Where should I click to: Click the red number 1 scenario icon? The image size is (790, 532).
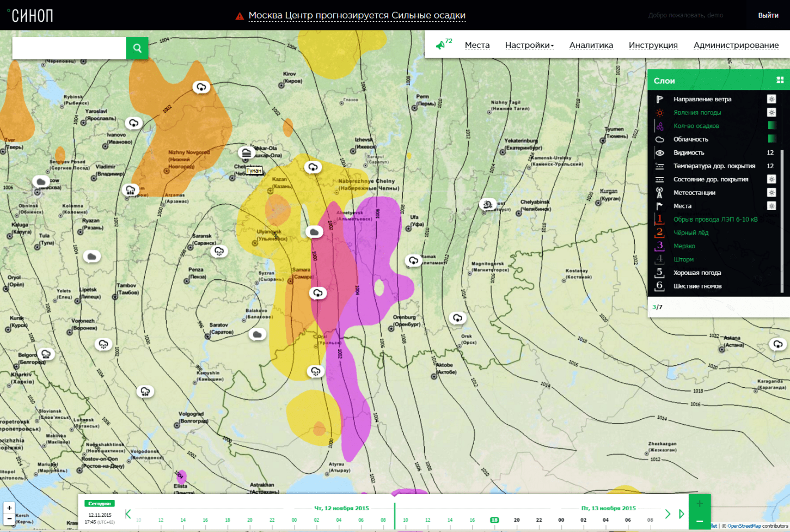point(659,219)
